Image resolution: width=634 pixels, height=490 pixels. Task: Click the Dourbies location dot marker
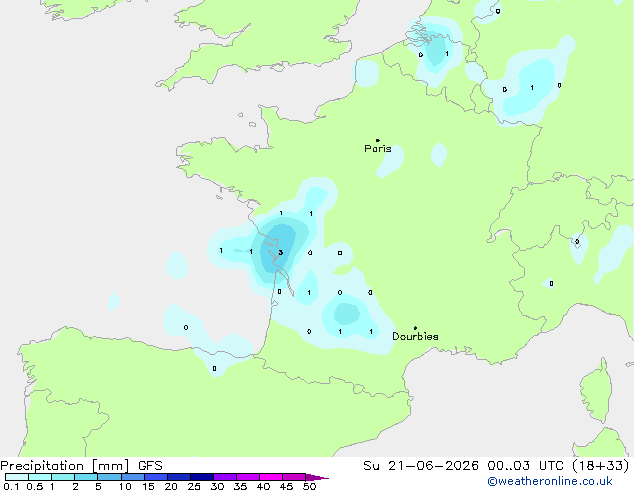coord(415,328)
